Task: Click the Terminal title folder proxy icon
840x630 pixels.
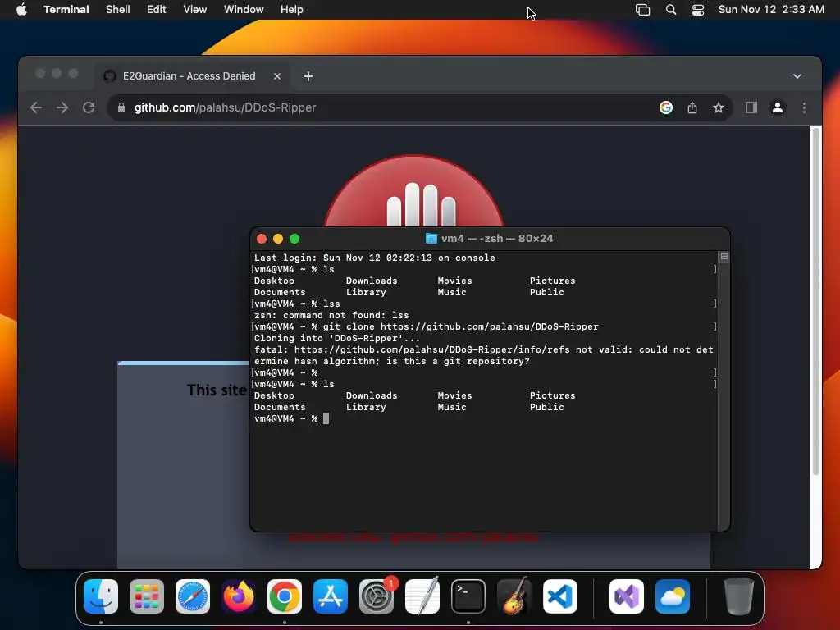Action: (431, 239)
